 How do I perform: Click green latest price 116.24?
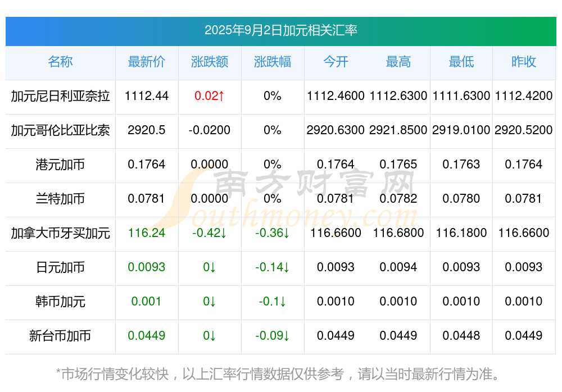[x=147, y=233]
